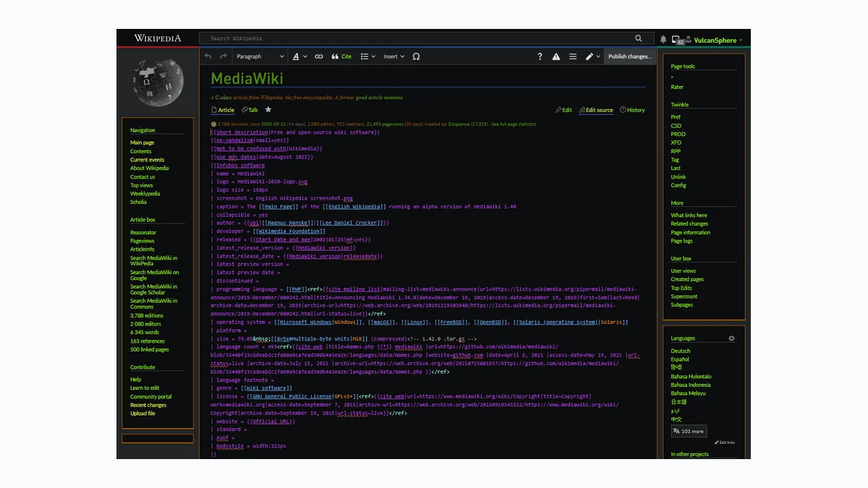Screen dimensions: 868x488
Task: Click 163 references link
Action: pyautogui.click(x=148, y=341)
